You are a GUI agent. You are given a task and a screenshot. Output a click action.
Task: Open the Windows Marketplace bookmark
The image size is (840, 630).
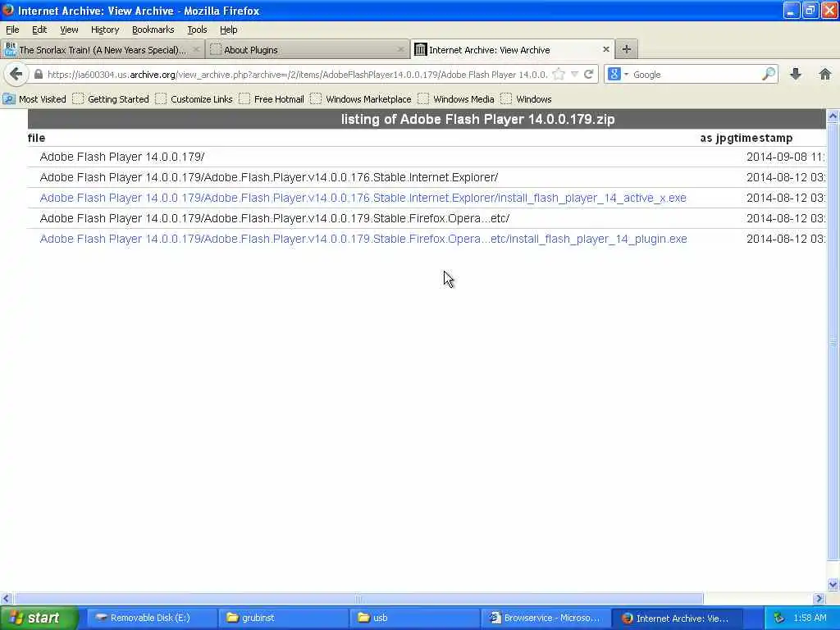click(361, 99)
